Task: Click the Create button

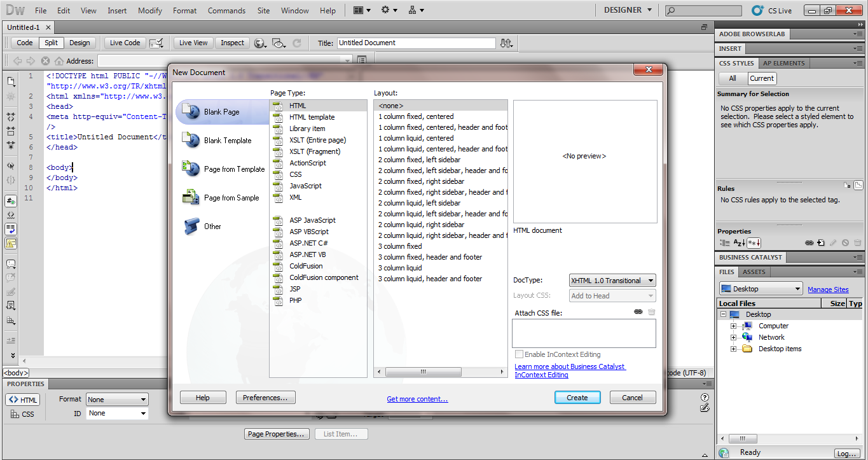Action: pyautogui.click(x=577, y=398)
